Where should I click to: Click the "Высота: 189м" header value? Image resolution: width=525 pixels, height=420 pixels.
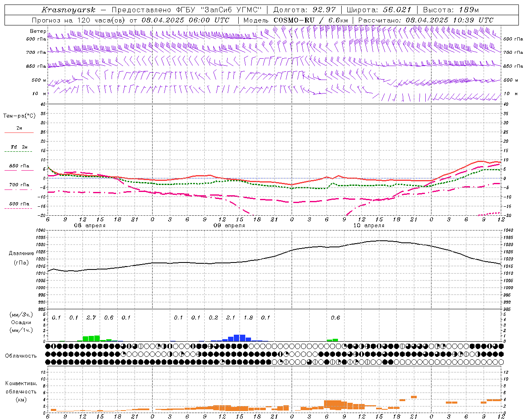[x=451, y=10]
